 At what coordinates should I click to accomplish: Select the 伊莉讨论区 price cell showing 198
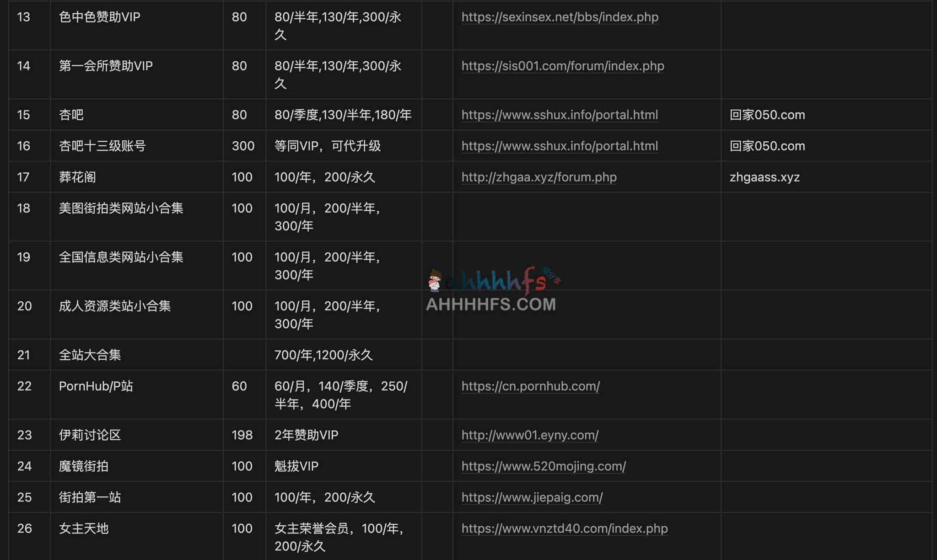(243, 435)
